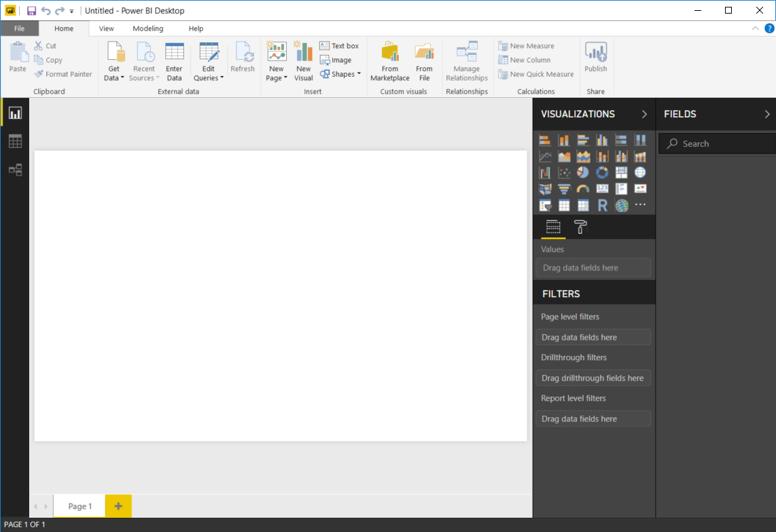This screenshot has height=532, width=776.
Task: Collapse the Fields pane with its chevron
Action: 767,113
